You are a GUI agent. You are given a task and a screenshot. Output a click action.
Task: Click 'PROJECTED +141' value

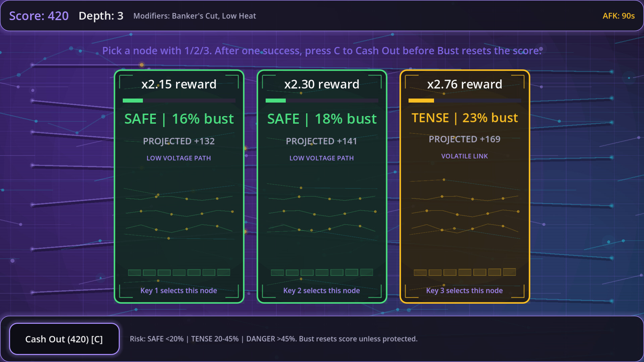point(322,141)
